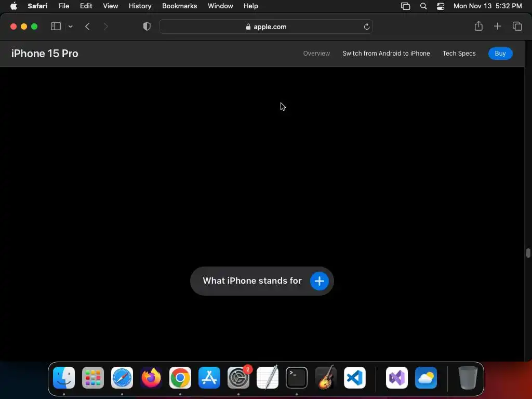Open GarageBand from the Dock
532x399 pixels.
pos(326,377)
